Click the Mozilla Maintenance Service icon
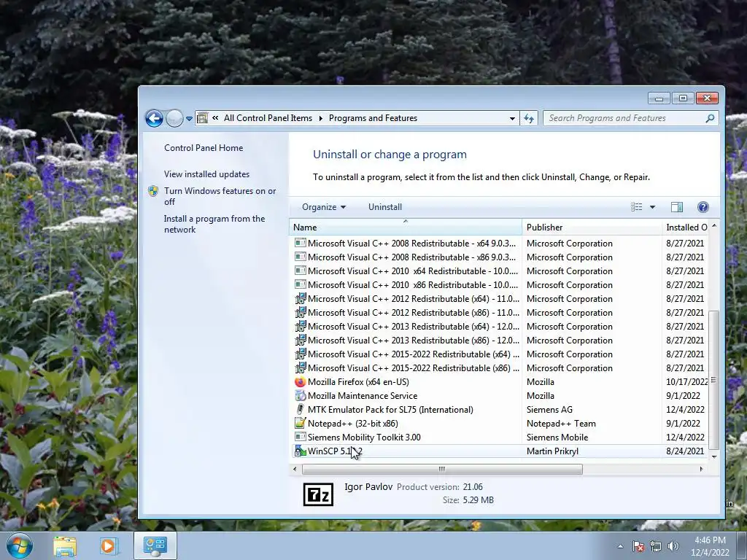This screenshot has height=560, width=747. [300, 395]
